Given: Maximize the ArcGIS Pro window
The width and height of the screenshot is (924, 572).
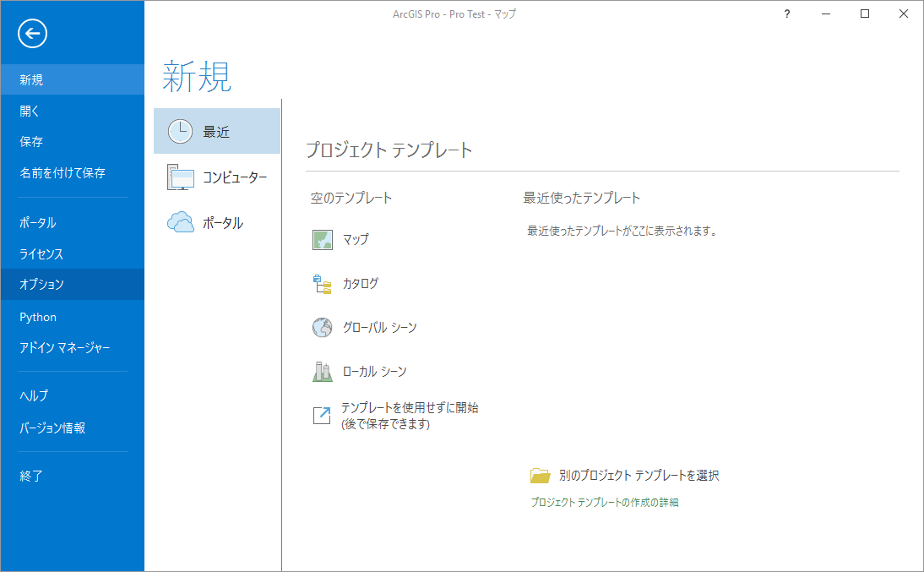Looking at the screenshot, I should coord(865,14).
